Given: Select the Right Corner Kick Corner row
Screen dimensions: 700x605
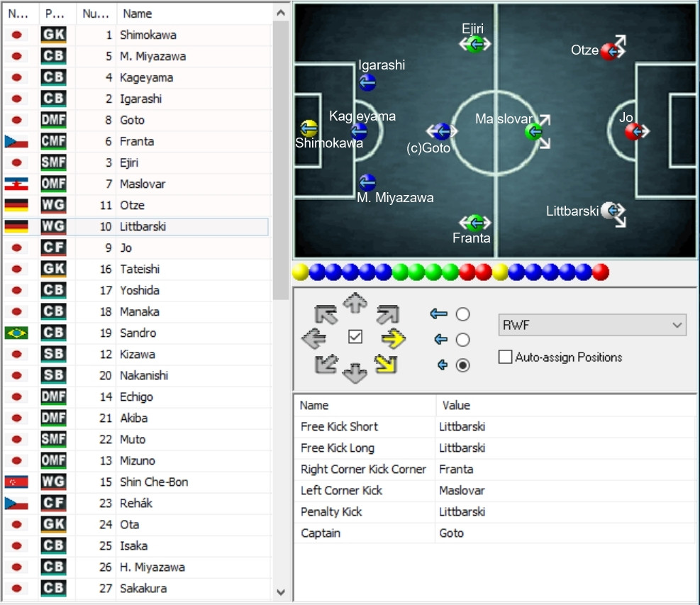Looking at the screenshot, I should [495, 470].
